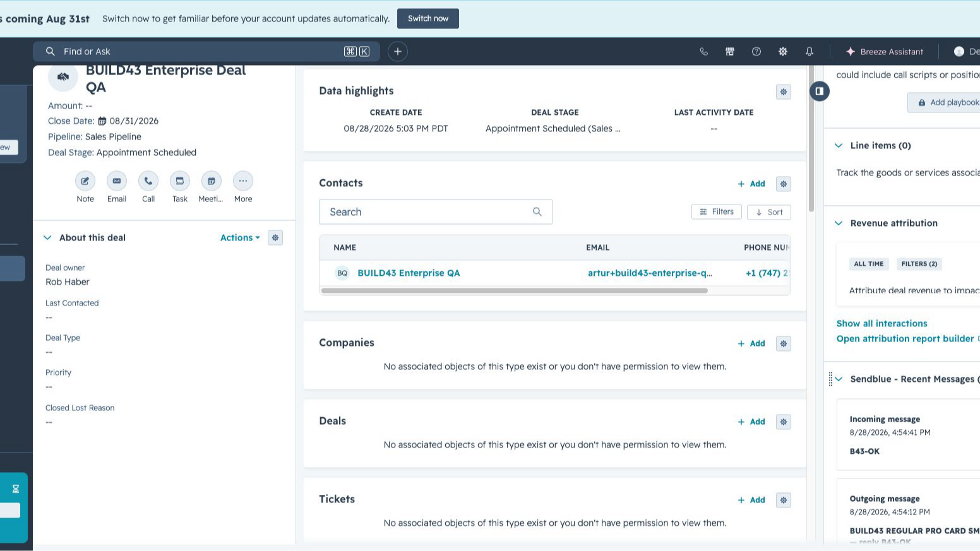
Task: Click Add playbook button
Action: coord(945,103)
